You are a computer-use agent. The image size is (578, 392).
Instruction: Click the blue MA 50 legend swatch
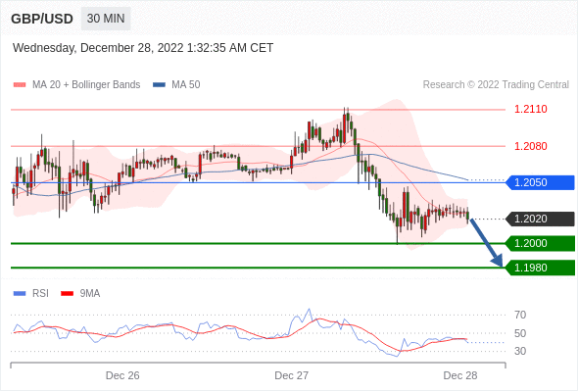159,85
